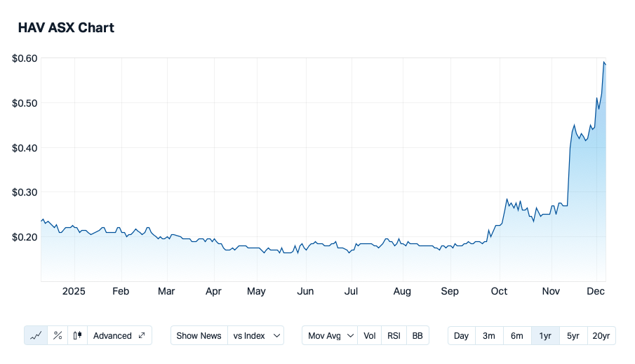Select the candlestick chart icon

coord(78,335)
